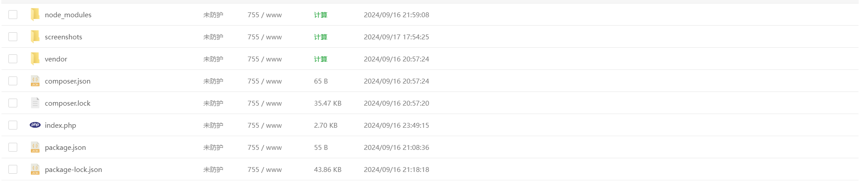Toggle the vendor folder checkbox
This screenshot has height=183, width=868.
coord(13,59)
